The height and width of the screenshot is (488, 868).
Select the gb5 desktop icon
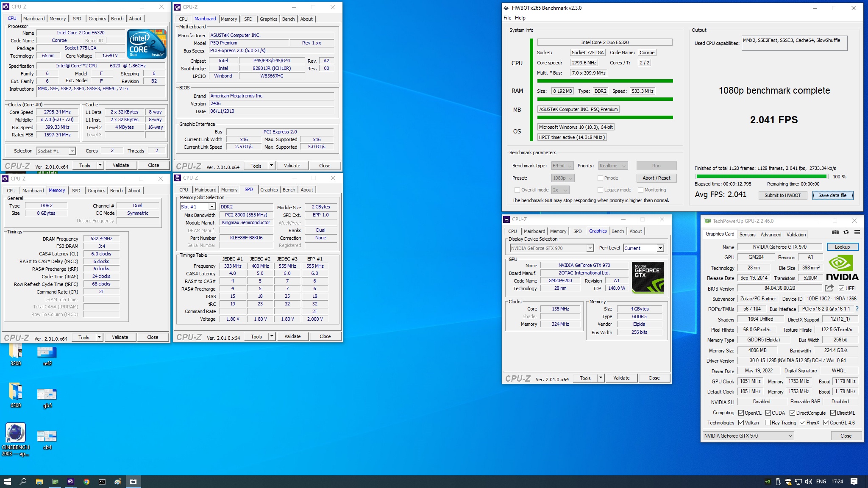pyautogui.click(x=47, y=398)
